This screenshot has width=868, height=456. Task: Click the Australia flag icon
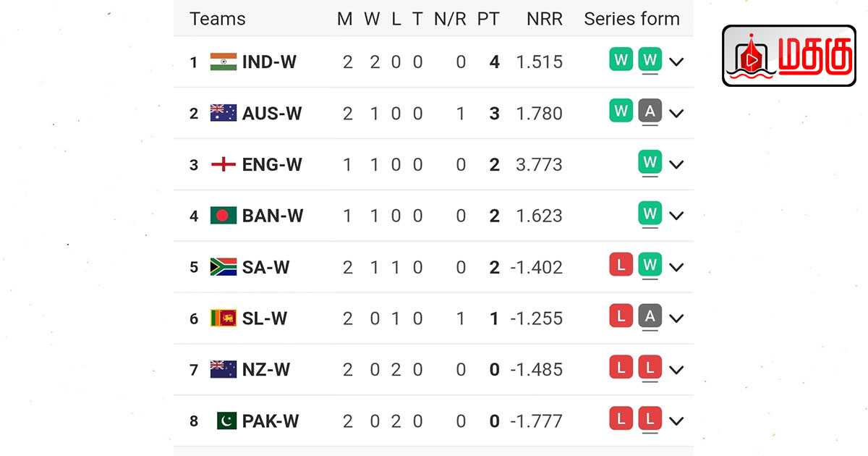pyautogui.click(x=224, y=114)
